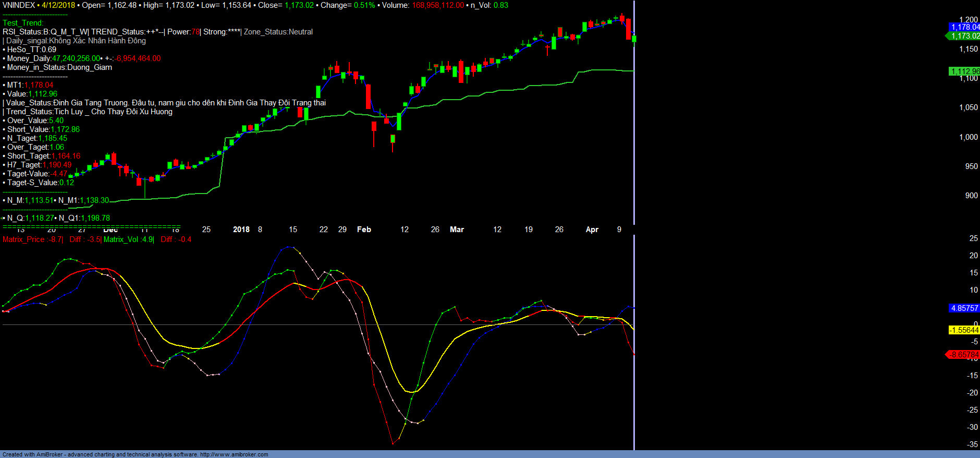
Task: Click the Money_in_Status:Duong_Giam text
Action: click(59, 67)
